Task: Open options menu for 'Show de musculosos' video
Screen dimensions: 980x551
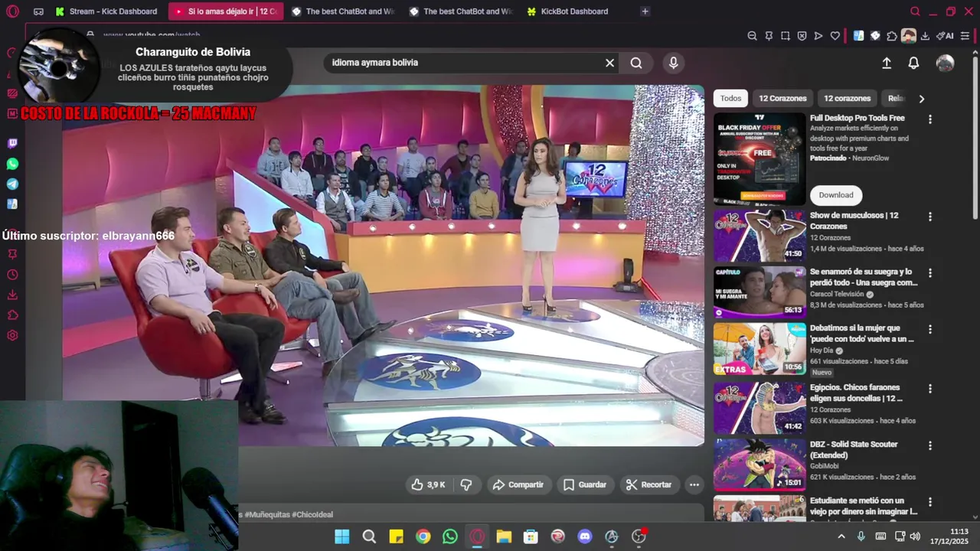Action: (930, 217)
